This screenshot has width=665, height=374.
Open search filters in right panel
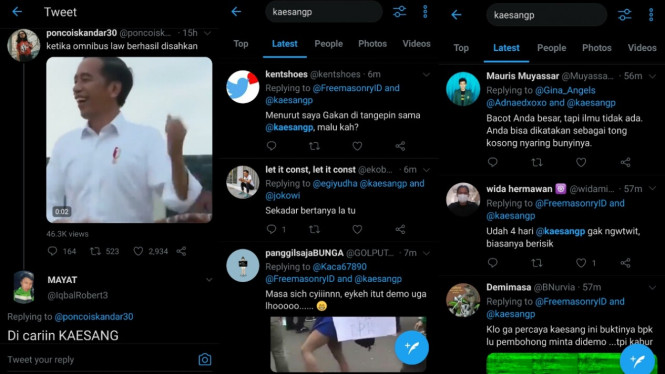coord(624,15)
